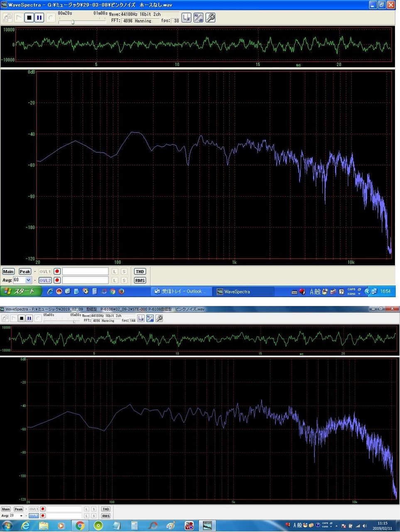Open Windows Media Player on Windows 7 taskbar
Viewport: 400px width, 532px height.
tap(61, 526)
